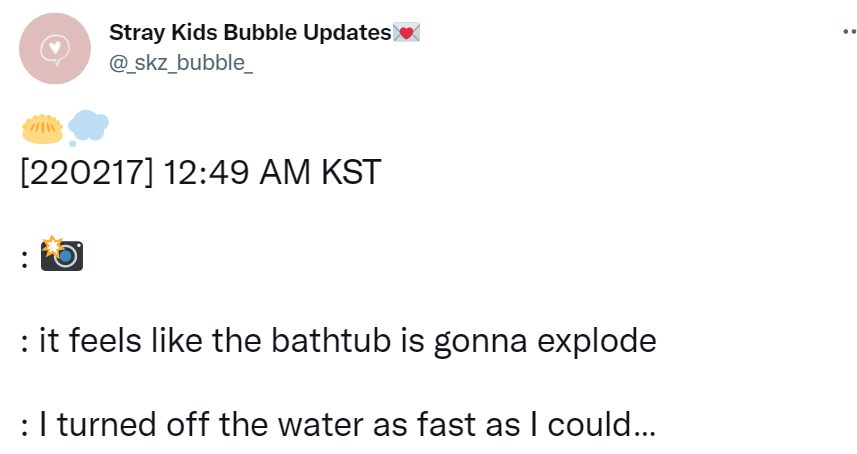Click the camera with flash emoji
857x454 pixels.
[62, 253]
